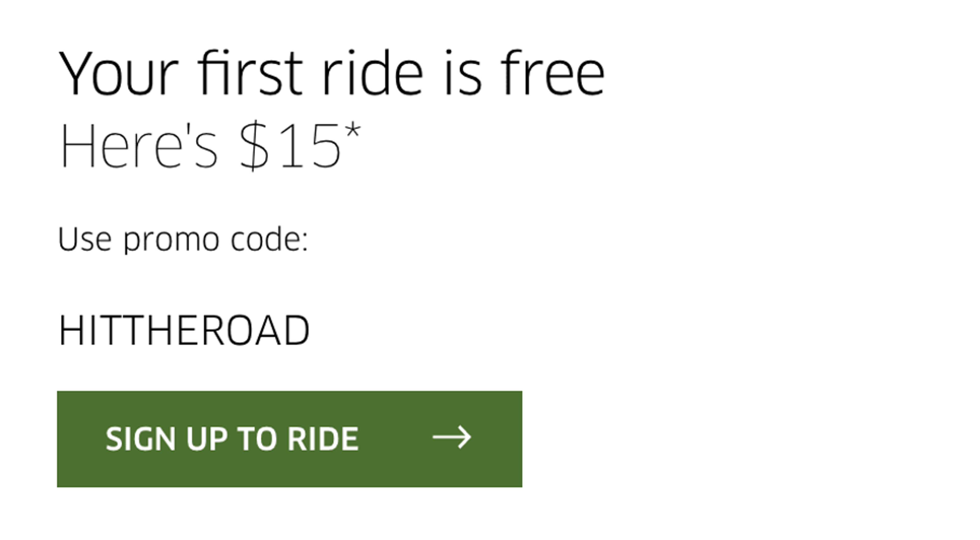Click the Use promo code label
Viewport: 980px width, 540px height.
point(184,239)
